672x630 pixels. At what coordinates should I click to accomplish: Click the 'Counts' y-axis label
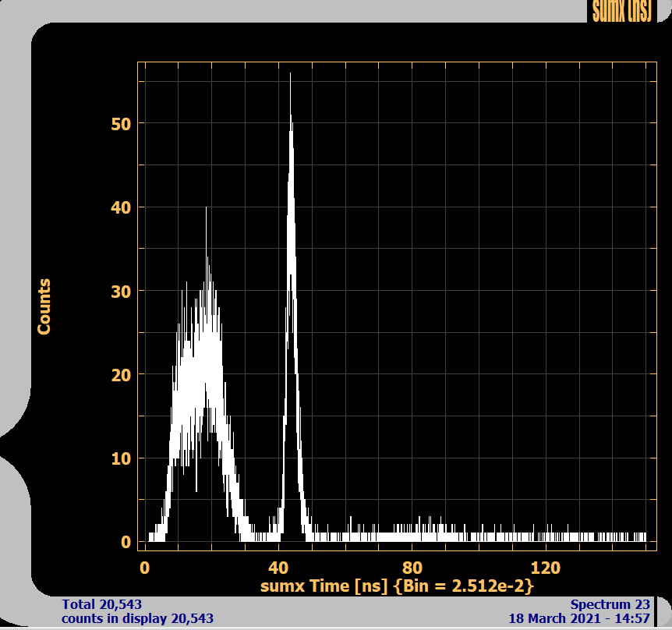44,306
